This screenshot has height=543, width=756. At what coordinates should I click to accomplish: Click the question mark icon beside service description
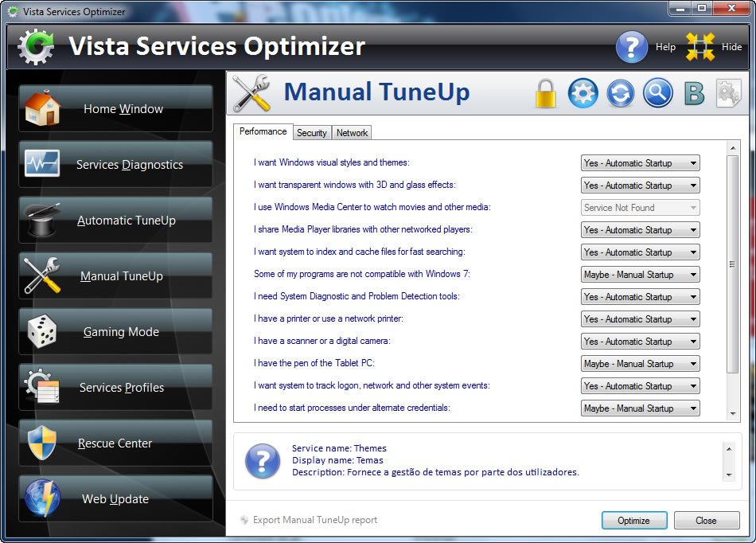coord(263,461)
